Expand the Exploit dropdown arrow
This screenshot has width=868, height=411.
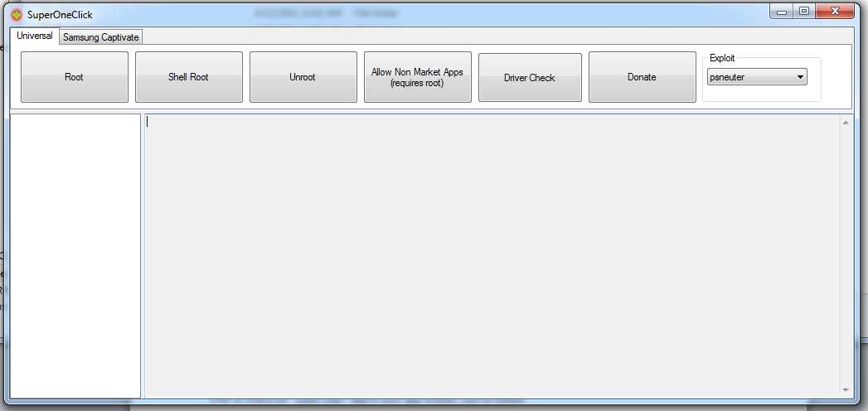tap(800, 77)
